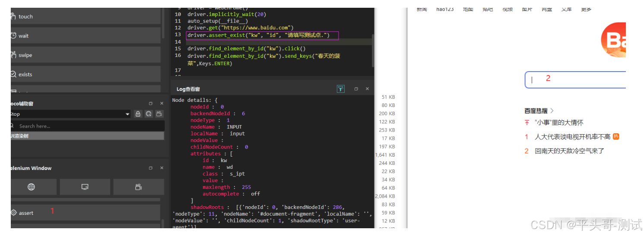Click the exists command button

pyautogui.click(x=86, y=74)
